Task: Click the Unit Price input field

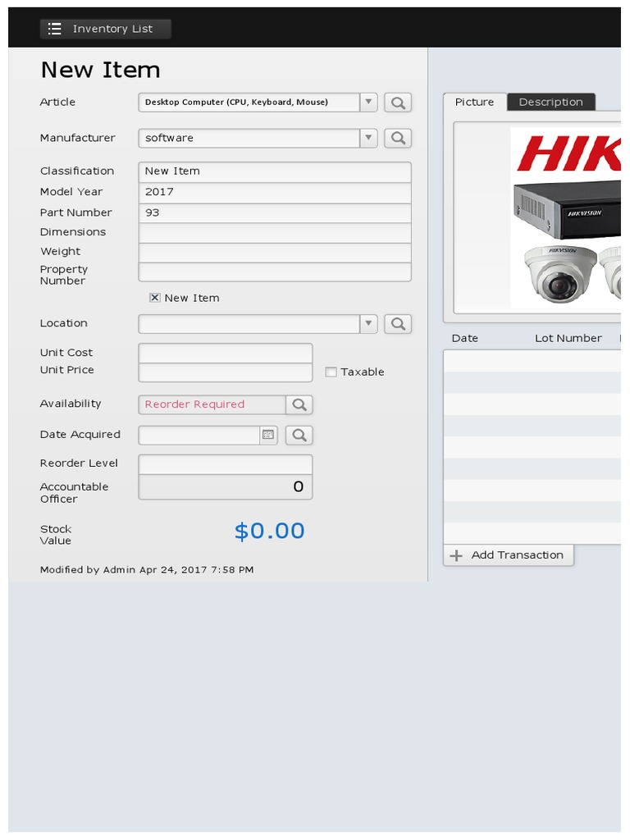Action: 226,372
